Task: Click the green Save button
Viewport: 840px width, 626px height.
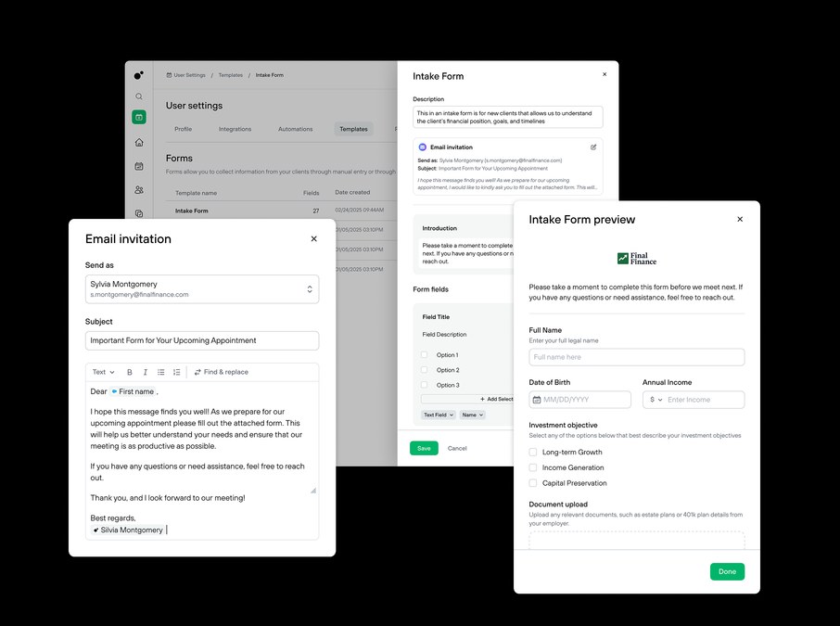Action: point(424,448)
